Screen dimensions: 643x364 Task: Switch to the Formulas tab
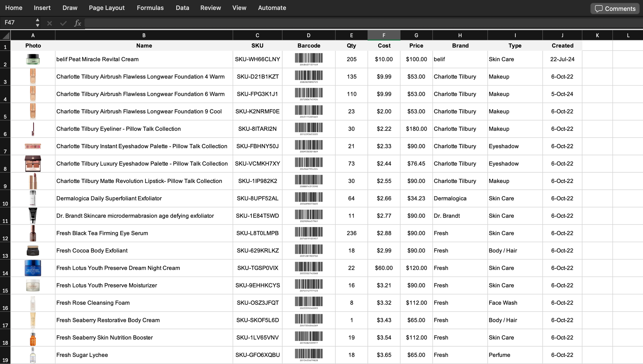click(x=150, y=8)
